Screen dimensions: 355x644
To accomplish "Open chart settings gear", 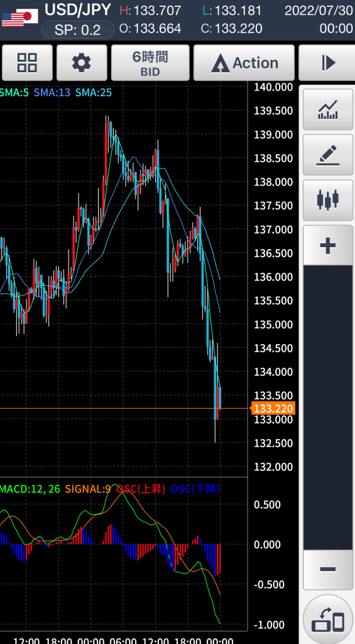I will [x=82, y=63].
